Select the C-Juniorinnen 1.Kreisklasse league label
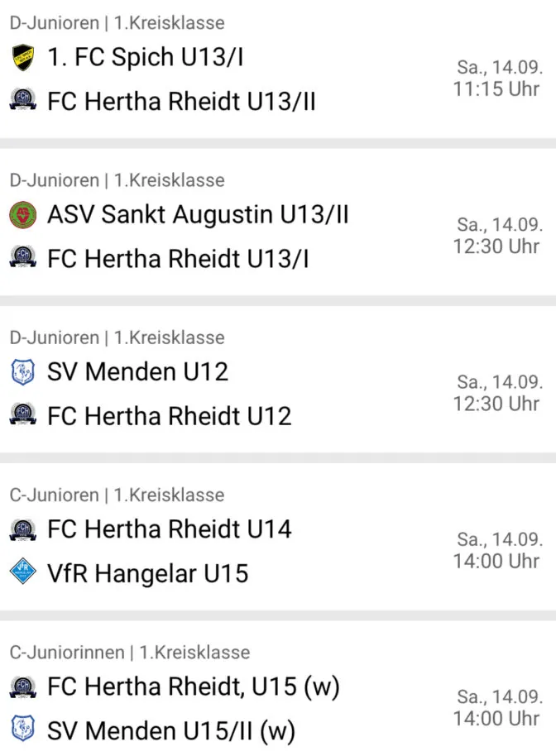Viewport: 556px width, 756px height. point(130,653)
